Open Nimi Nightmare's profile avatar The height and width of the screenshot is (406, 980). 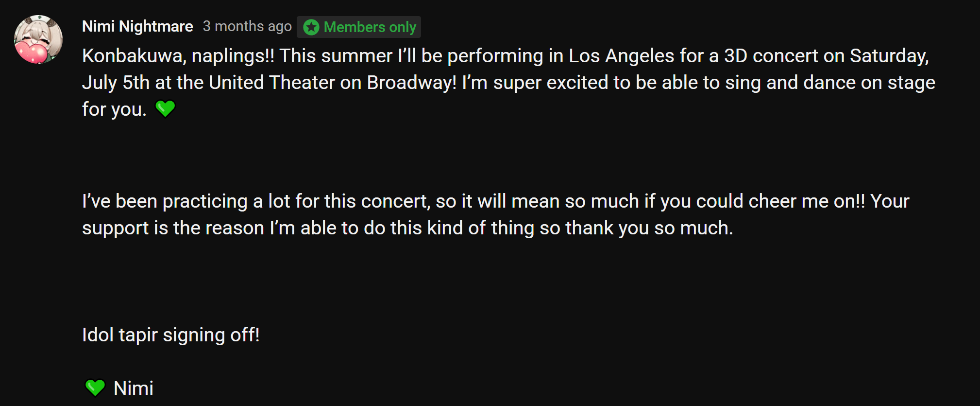click(x=38, y=39)
